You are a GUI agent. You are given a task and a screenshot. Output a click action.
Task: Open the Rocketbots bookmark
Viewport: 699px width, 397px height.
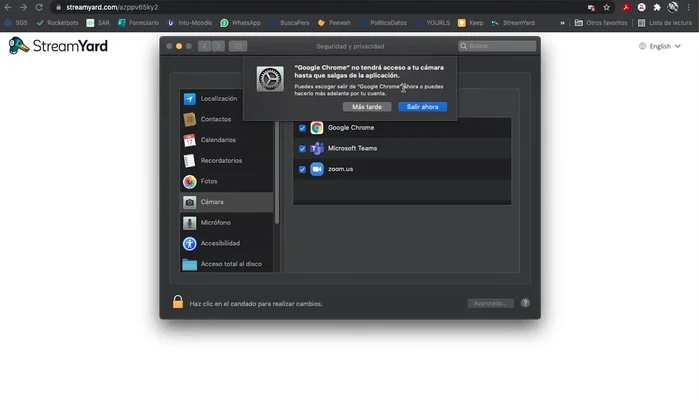coord(57,23)
